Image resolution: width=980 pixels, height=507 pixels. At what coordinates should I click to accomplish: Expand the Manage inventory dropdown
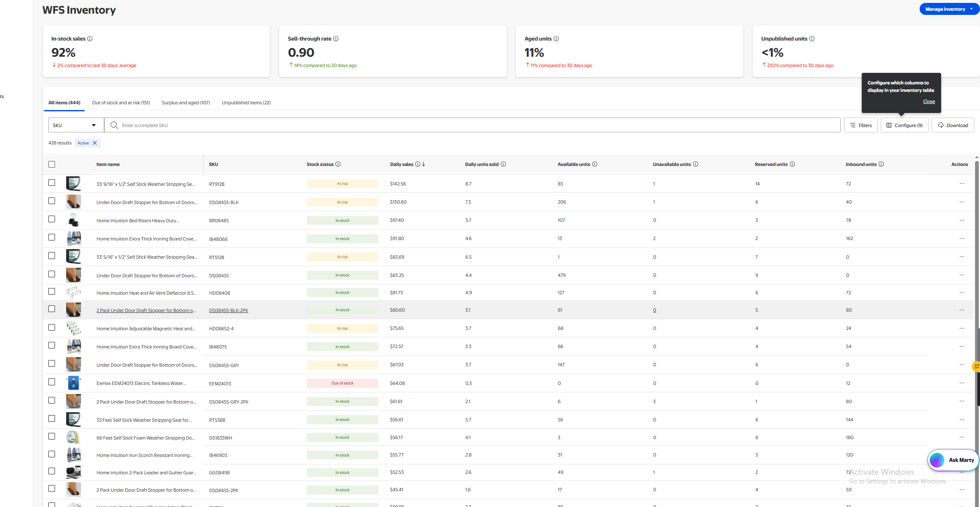tap(949, 9)
